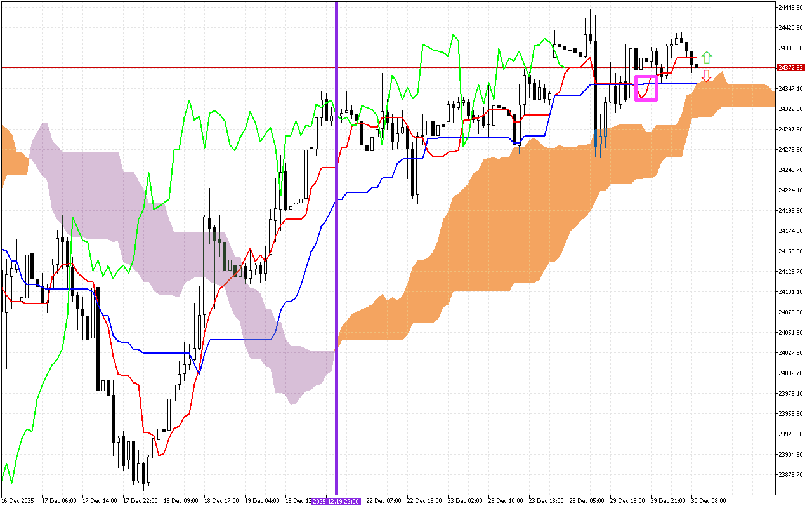Screen dimensions: 812x508
Task: Click the 23 Dec 18:00 time label
Action: (547, 501)
